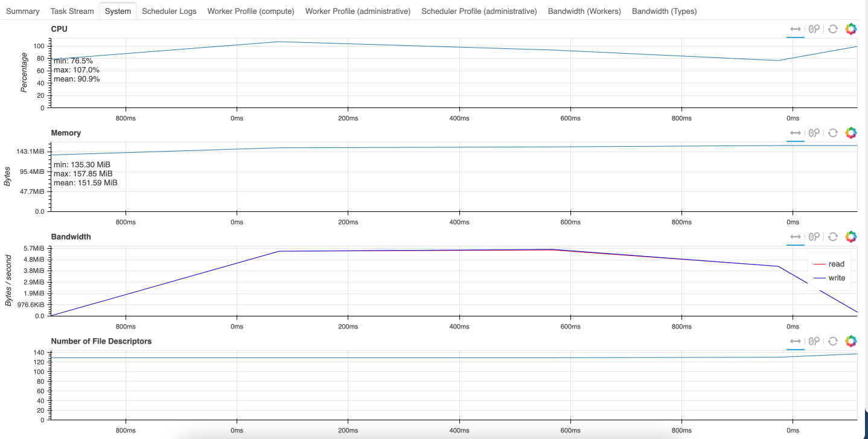Toggle X Wheel Zoom tool for Memory plot
The width and height of the screenshot is (868, 439).
click(814, 133)
